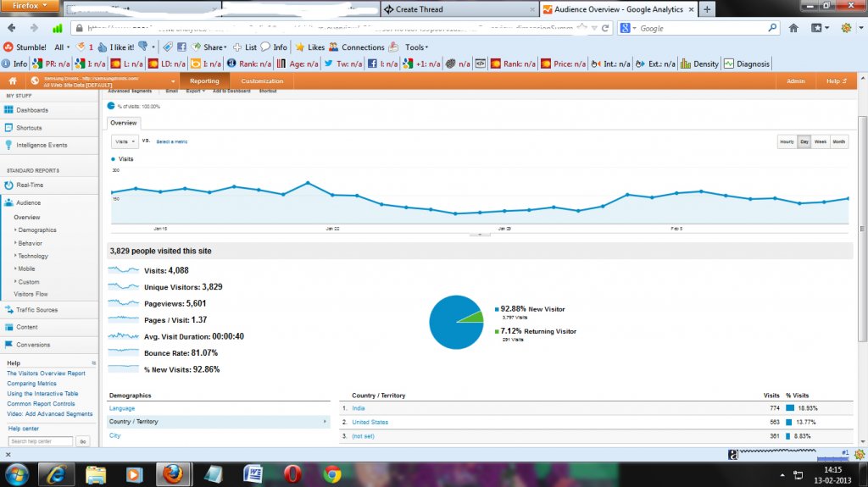Screen dimensions: 868x487
Task: Open Internet Explorer from the taskbar
Action: pyautogui.click(x=56, y=474)
